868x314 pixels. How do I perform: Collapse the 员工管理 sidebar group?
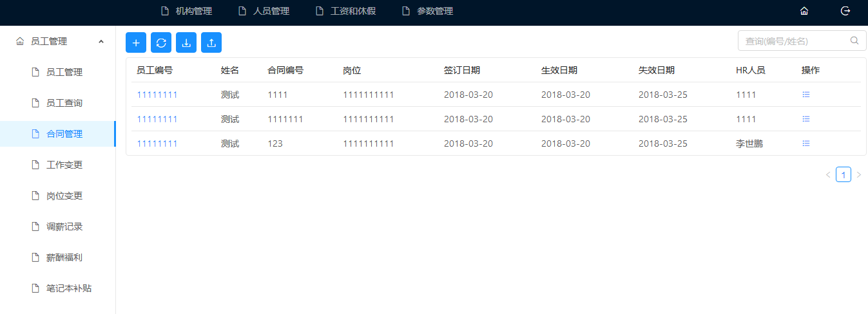[x=58, y=41]
